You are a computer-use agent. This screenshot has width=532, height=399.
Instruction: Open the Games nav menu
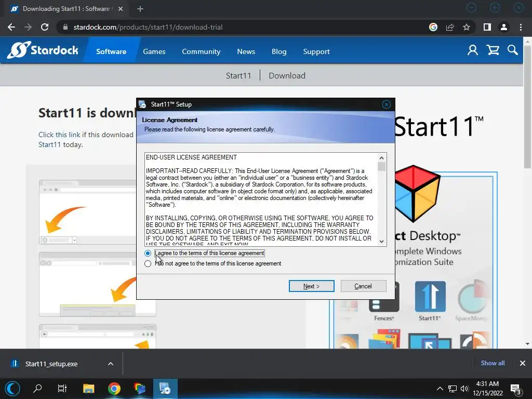tap(154, 51)
